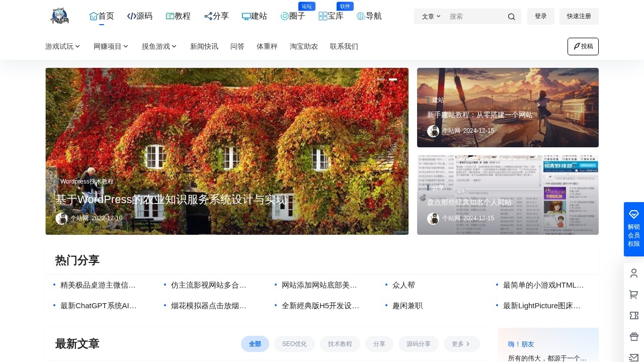Open the 宝库 grid icon marked 软件
Image resolution: width=644 pixels, height=362 pixels.
323,16
